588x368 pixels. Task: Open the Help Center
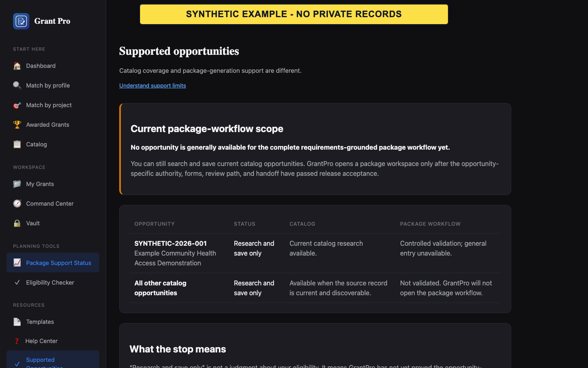coord(53,341)
